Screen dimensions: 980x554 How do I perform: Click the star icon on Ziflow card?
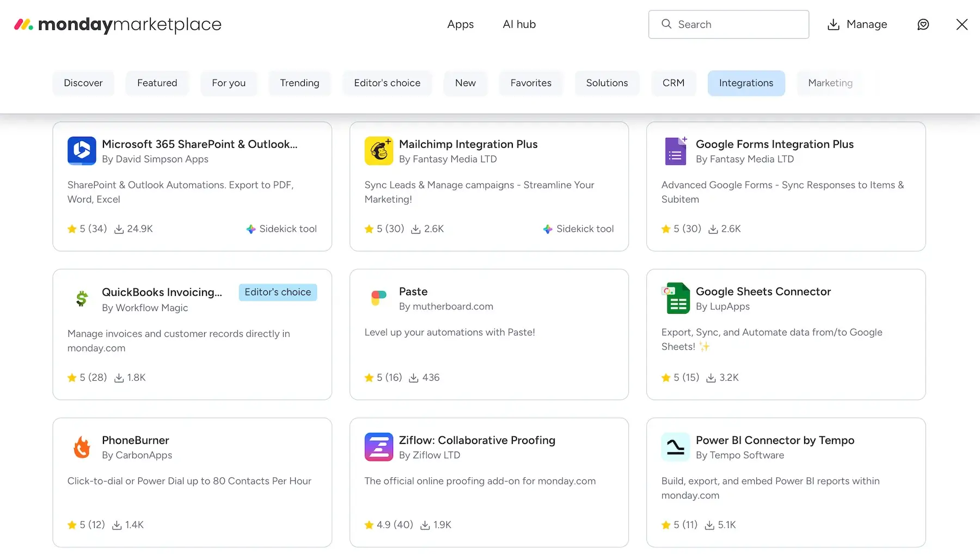(369, 525)
